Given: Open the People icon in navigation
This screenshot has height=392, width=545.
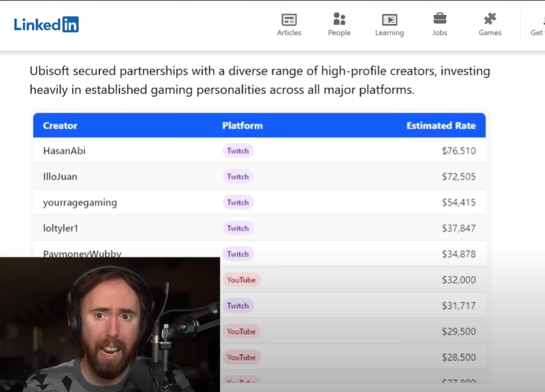Looking at the screenshot, I should [x=339, y=19].
